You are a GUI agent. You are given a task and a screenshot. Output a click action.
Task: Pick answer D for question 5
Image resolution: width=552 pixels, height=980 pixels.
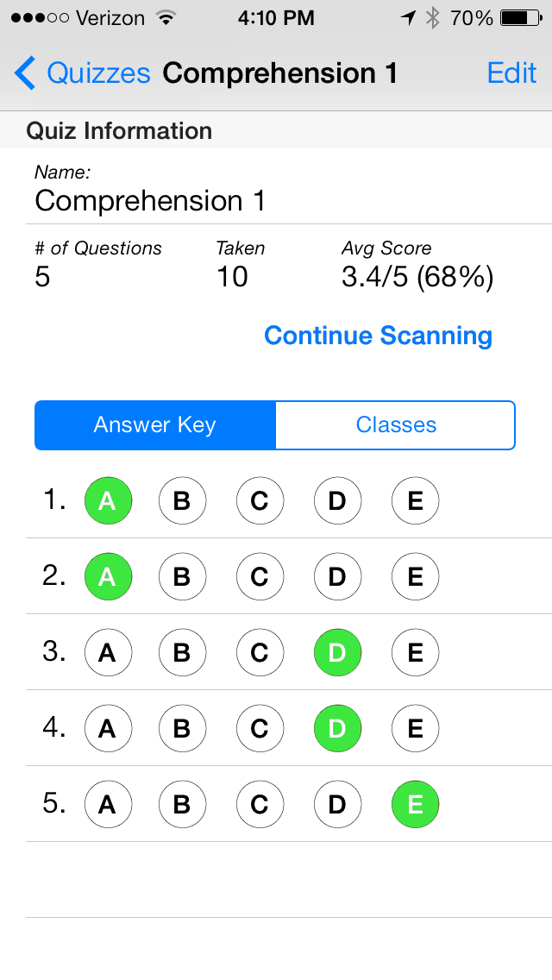(x=337, y=805)
